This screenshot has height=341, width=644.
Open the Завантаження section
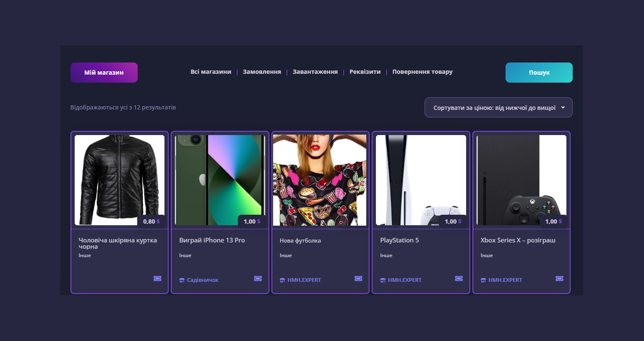pos(315,72)
